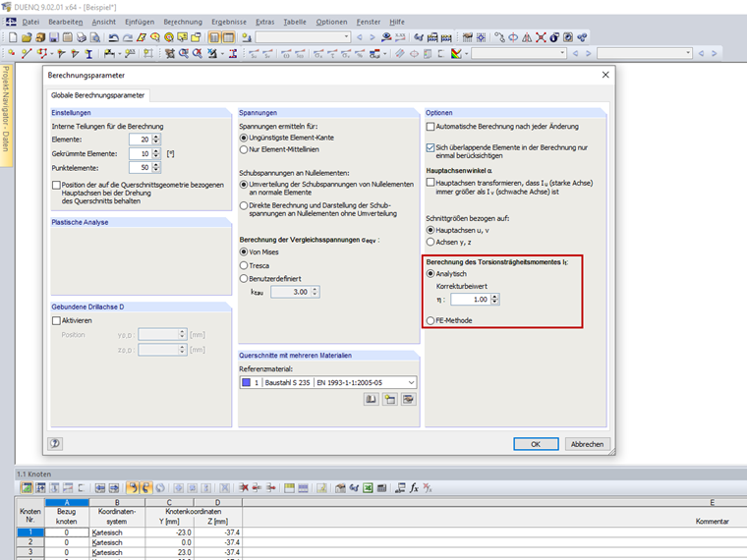Click the OK button
Image resolution: width=747 pixels, height=560 pixels.
click(x=536, y=444)
